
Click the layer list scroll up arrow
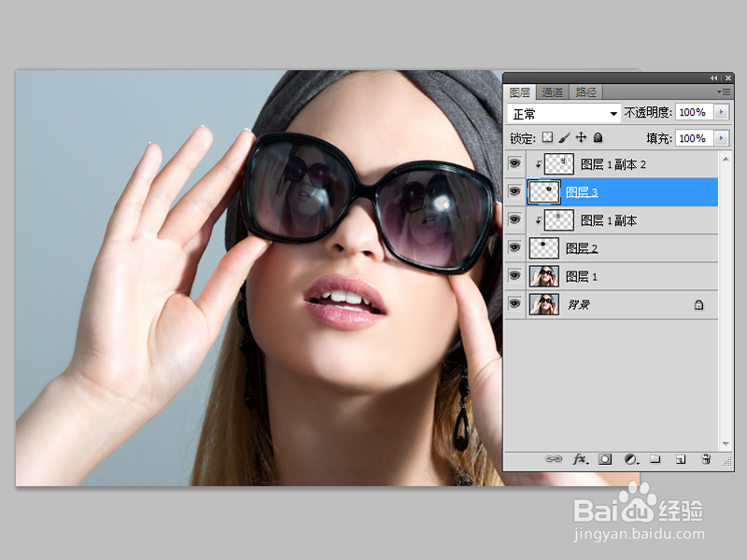tap(726, 159)
